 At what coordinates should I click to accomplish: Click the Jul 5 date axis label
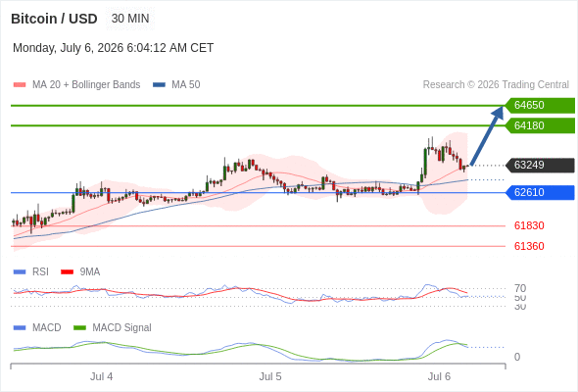[270, 377]
